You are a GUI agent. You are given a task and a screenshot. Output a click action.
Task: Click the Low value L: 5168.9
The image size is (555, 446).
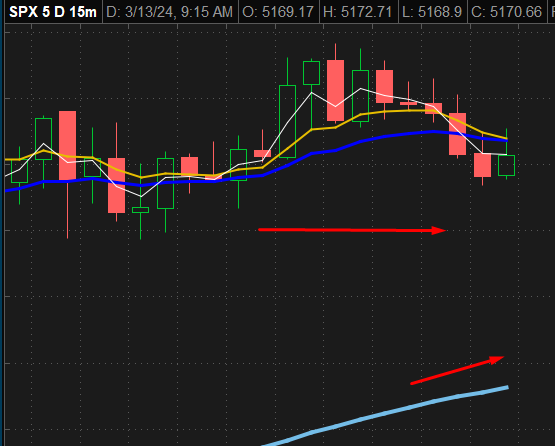tap(432, 12)
